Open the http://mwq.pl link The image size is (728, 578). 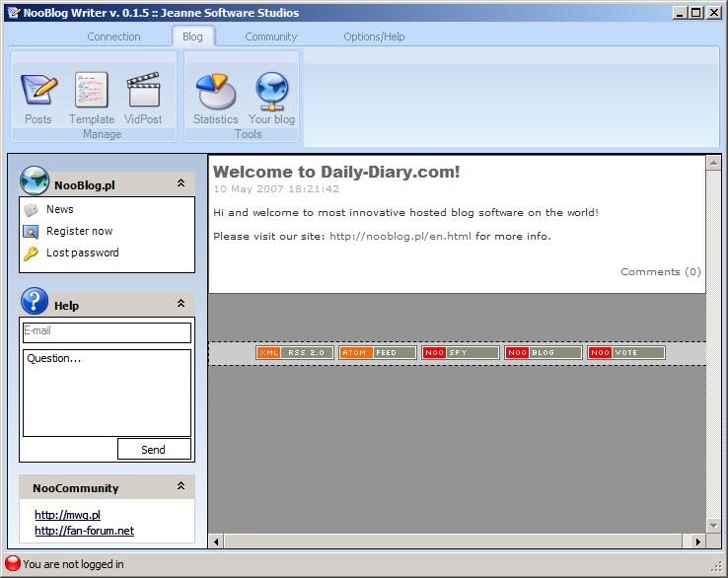[x=67, y=515]
